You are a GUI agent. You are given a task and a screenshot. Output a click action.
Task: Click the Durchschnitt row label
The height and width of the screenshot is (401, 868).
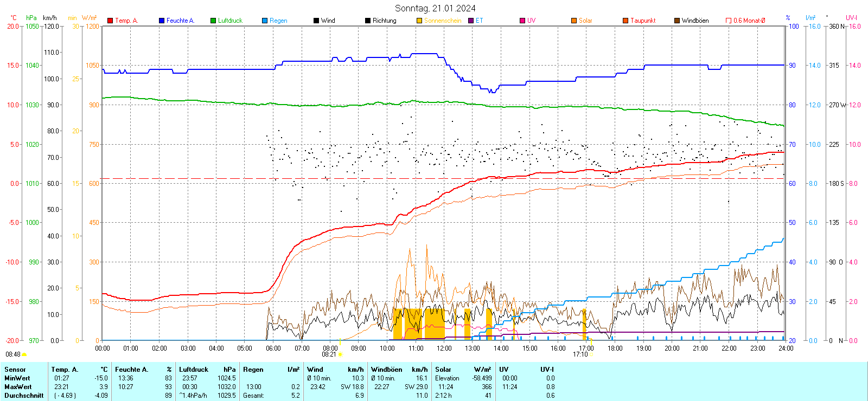click(24, 396)
